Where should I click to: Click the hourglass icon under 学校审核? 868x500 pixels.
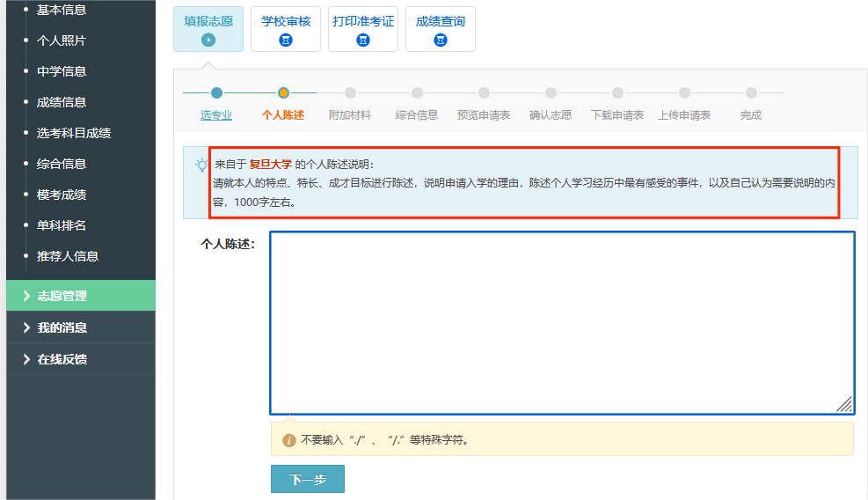click(x=285, y=40)
